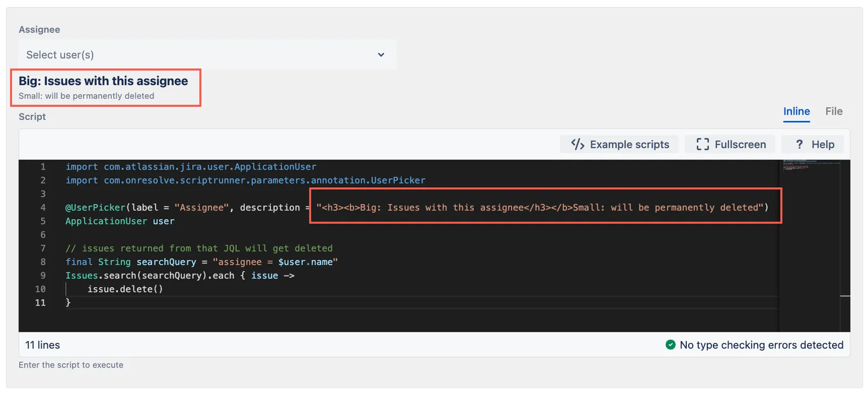
Task: Click the searchQuery definition line
Action: tap(202, 262)
